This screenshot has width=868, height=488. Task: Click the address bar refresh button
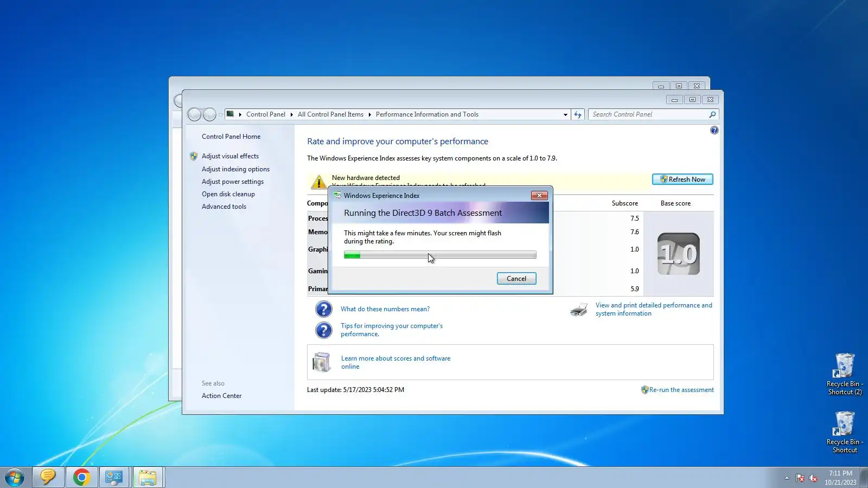(578, 114)
